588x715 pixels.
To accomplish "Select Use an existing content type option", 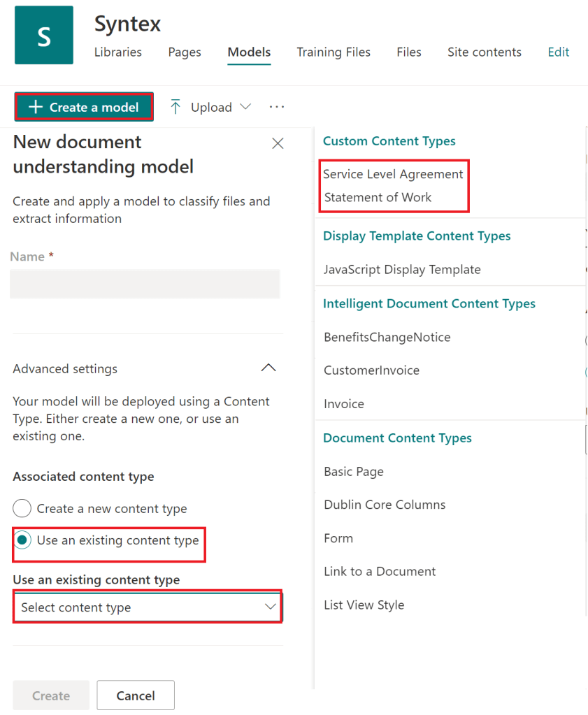I will 23,540.
